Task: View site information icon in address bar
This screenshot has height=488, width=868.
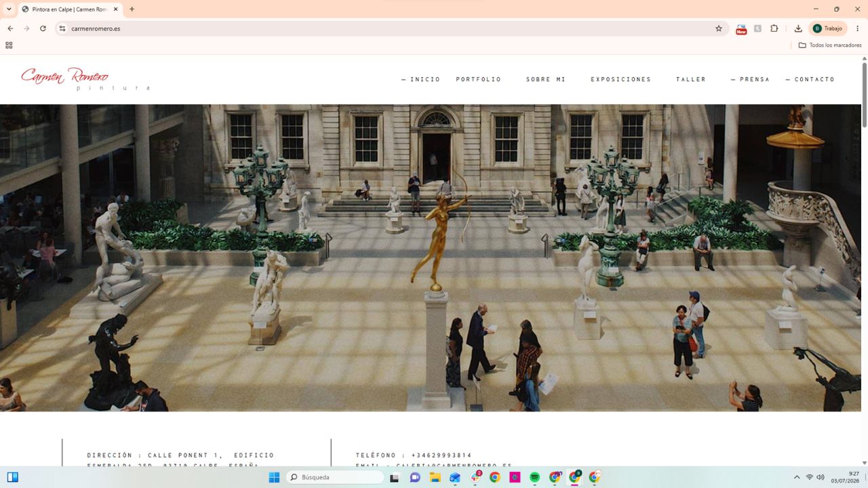Action: tap(62, 28)
